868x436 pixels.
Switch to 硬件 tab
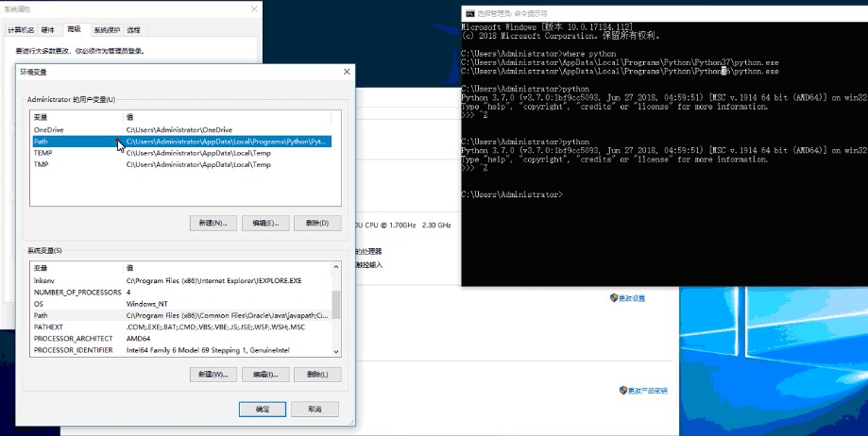48,30
